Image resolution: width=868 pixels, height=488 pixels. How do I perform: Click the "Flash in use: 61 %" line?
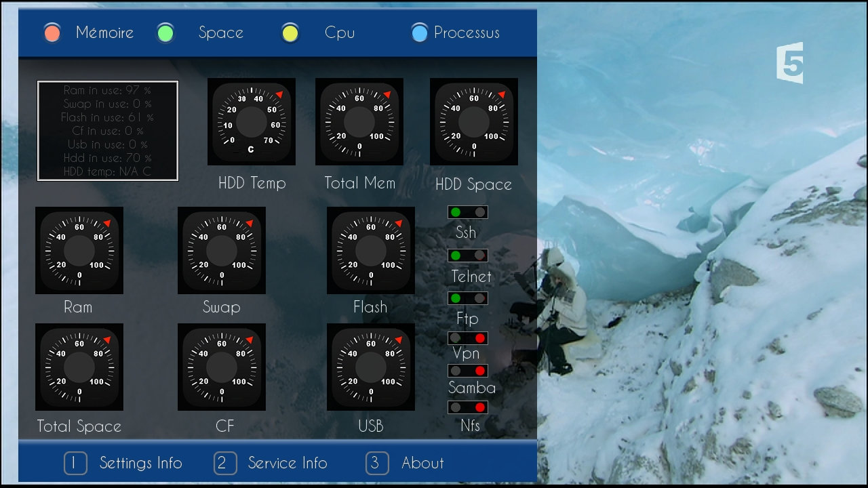click(108, 117)
